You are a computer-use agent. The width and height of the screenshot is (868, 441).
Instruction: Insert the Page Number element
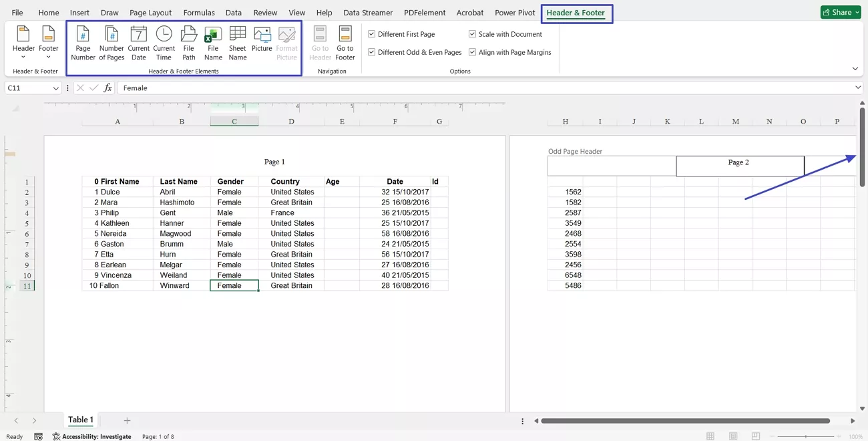pos(82,41)
